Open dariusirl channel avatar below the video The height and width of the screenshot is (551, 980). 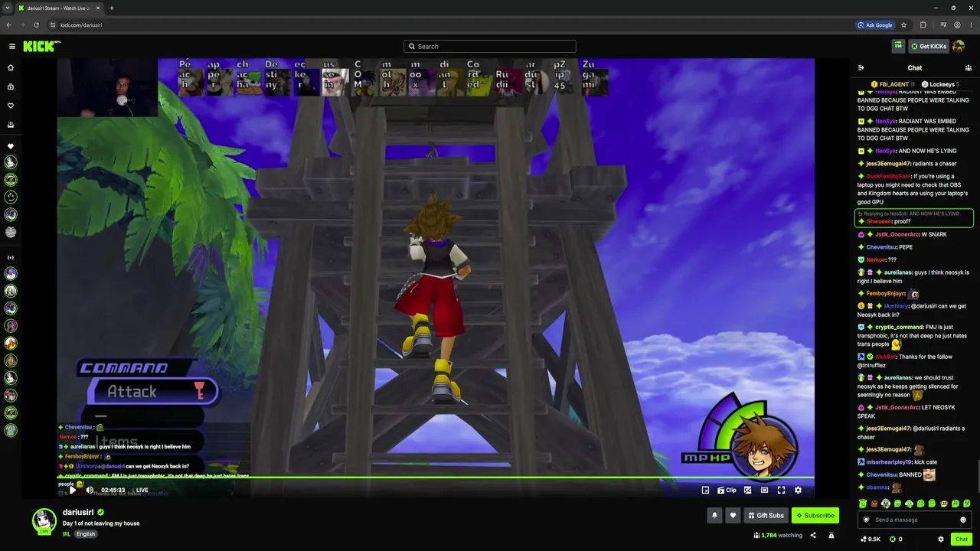(44, 520)
